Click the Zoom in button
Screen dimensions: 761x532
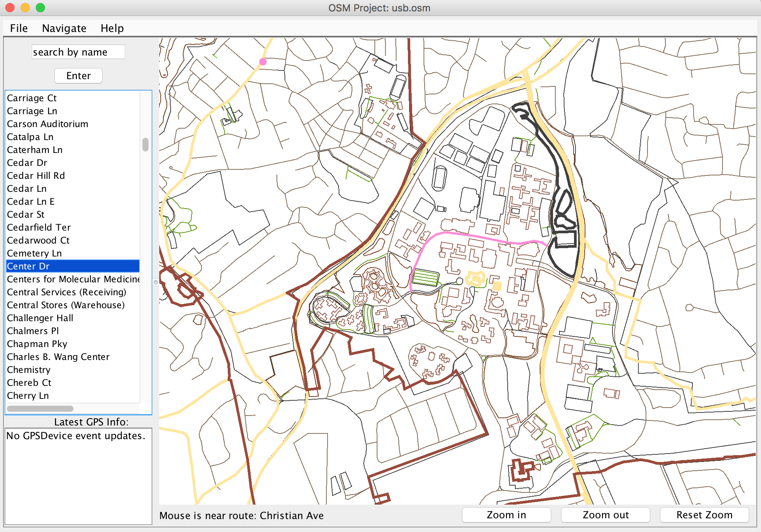coord(506,515)
